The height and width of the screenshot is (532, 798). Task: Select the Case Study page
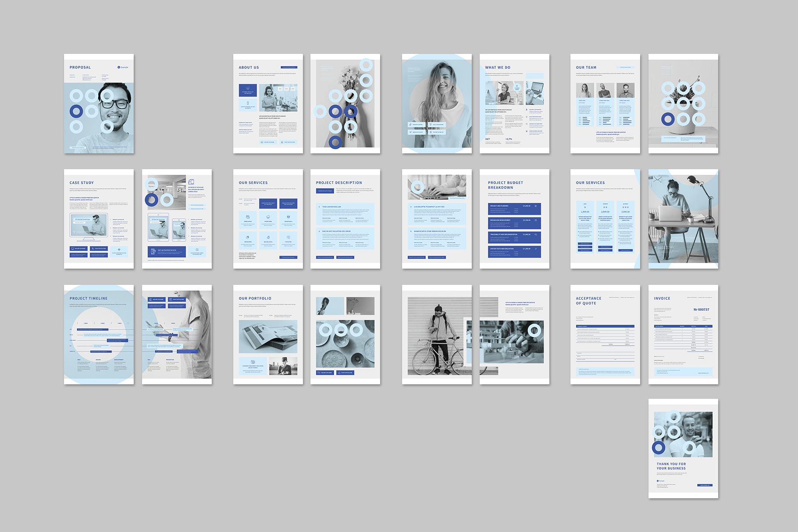(99, 219)
